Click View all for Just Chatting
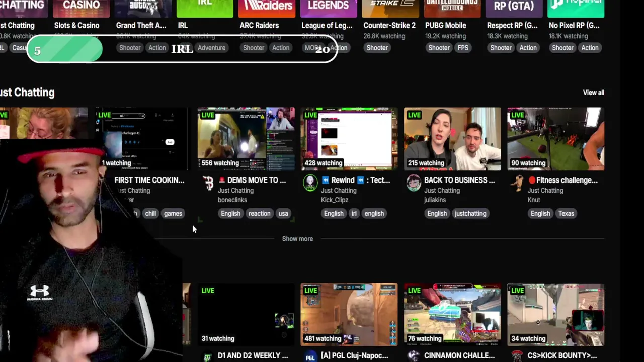Image resolution: width=644 pixels, height=362 pixels. coord(593,93)
